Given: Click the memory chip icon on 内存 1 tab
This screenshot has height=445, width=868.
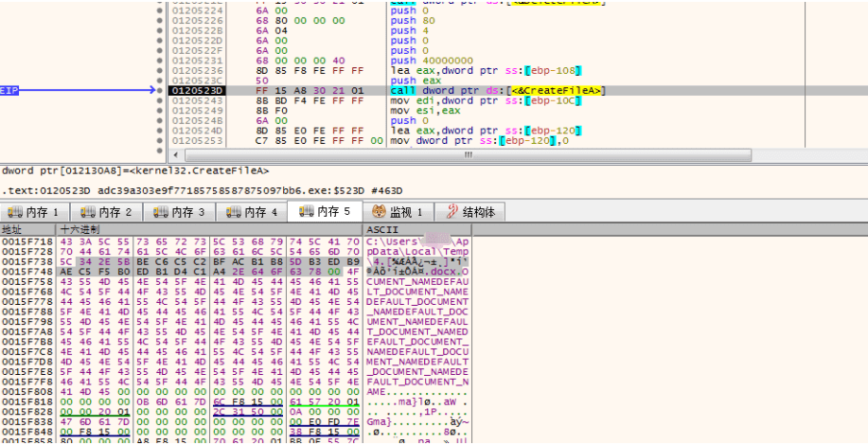Looking at the screenshot, I should pos(15,212).
